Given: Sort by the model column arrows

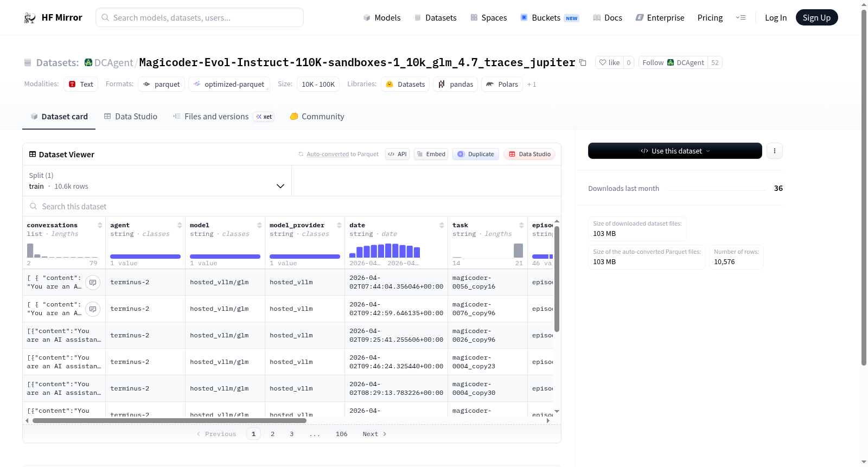Looking at the screenshot, I should click(x=259, y=225).
